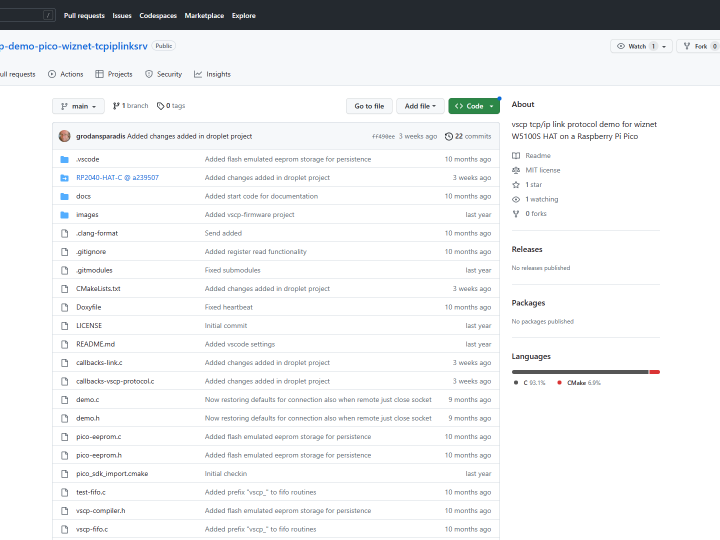Viewport: 720px width, 540px height.
Task: Click the MIT license scale icon
Action: click(x=516, y=170)
